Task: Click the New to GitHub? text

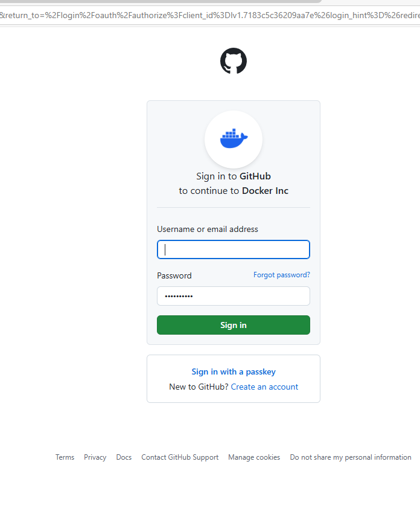Action: 199,387
